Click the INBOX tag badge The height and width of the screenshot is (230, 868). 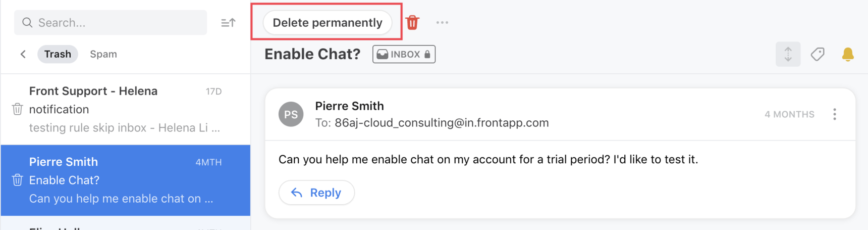pyautogui.click(x=404, y=54)
